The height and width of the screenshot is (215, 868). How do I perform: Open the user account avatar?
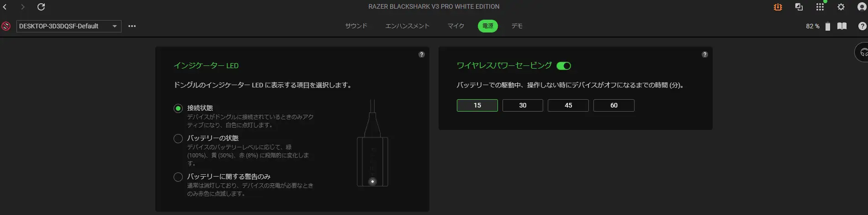point(862,7)
